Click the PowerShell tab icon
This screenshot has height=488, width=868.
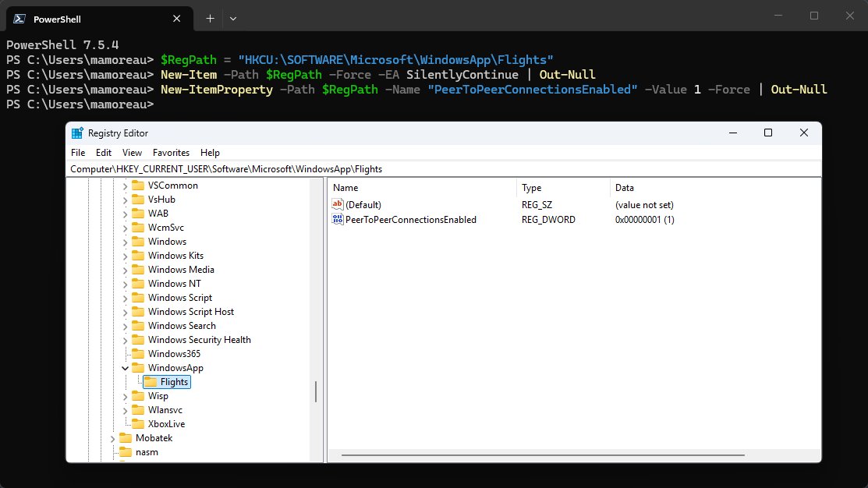click(19, 19)
